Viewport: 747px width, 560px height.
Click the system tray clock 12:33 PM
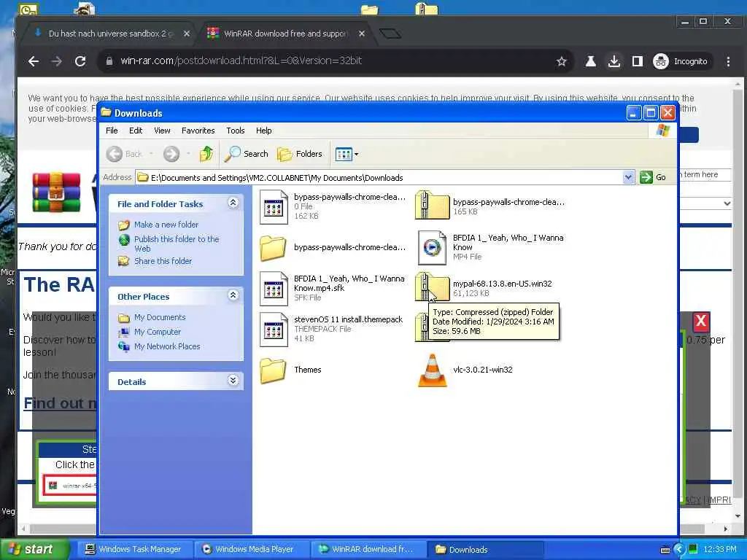coord(720,550)
